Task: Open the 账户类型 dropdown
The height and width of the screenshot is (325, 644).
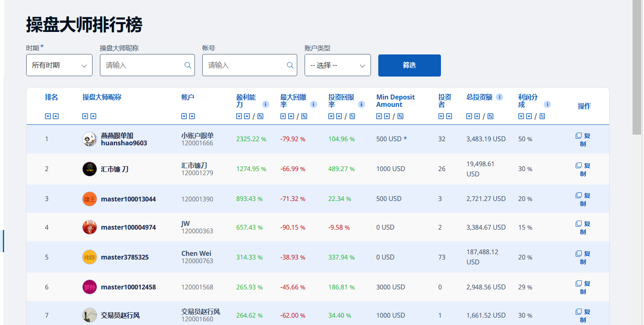Action: tap(338, 65)
